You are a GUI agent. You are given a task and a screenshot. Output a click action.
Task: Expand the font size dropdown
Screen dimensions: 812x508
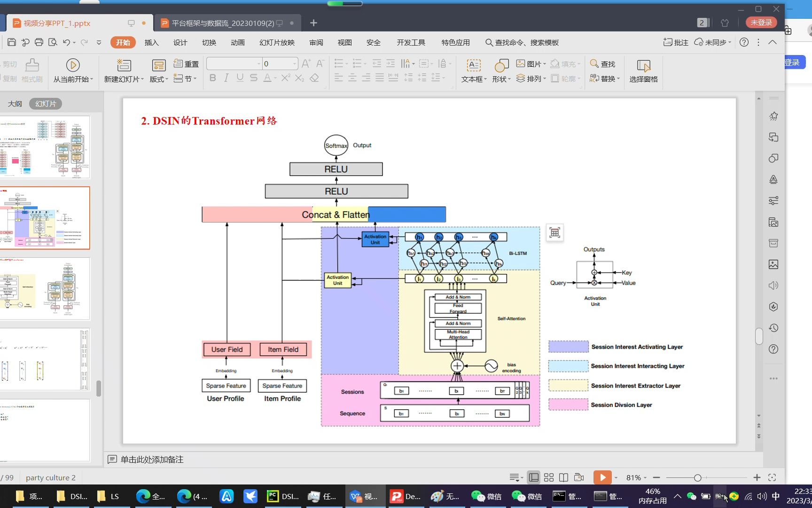click(295, 64)
